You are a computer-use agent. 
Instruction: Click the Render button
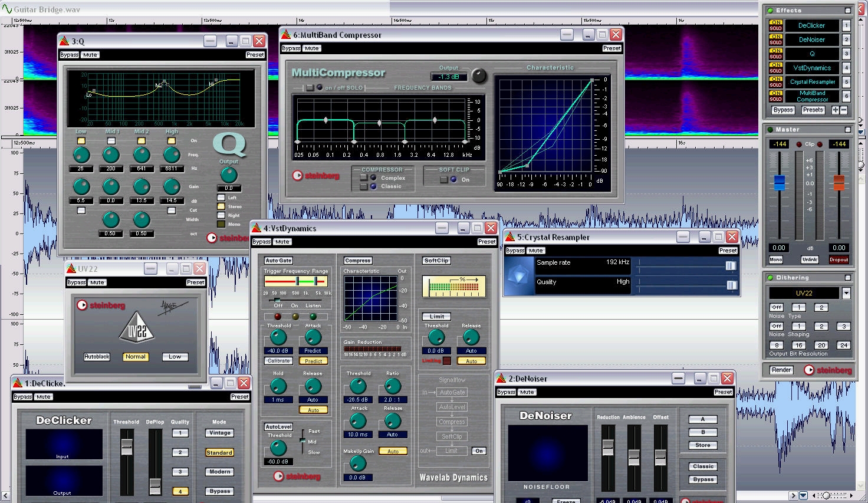(781, 370)
